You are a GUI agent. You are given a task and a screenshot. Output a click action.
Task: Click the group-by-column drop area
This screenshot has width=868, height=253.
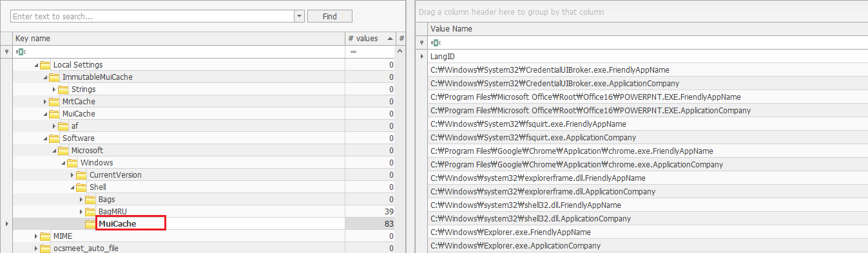pyautogui.click(x=641, y=12)
